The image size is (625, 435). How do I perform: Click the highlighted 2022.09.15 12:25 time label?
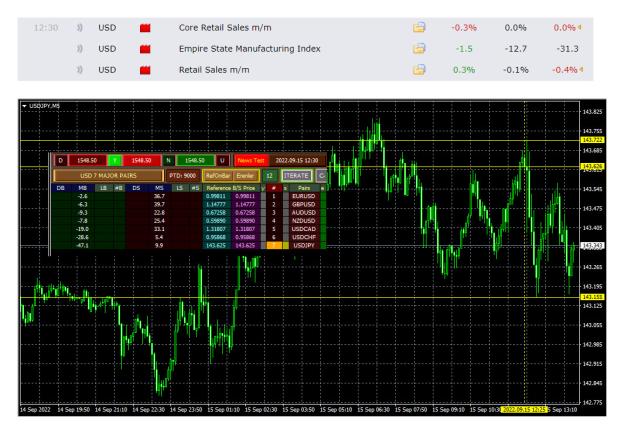(x=524, y=409)
